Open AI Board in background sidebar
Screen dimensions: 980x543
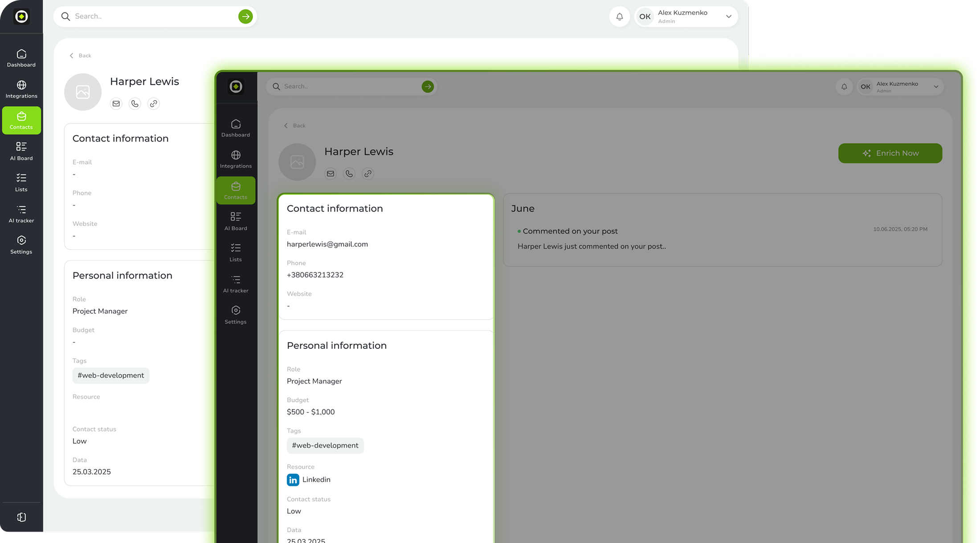[x=21, y=151]
